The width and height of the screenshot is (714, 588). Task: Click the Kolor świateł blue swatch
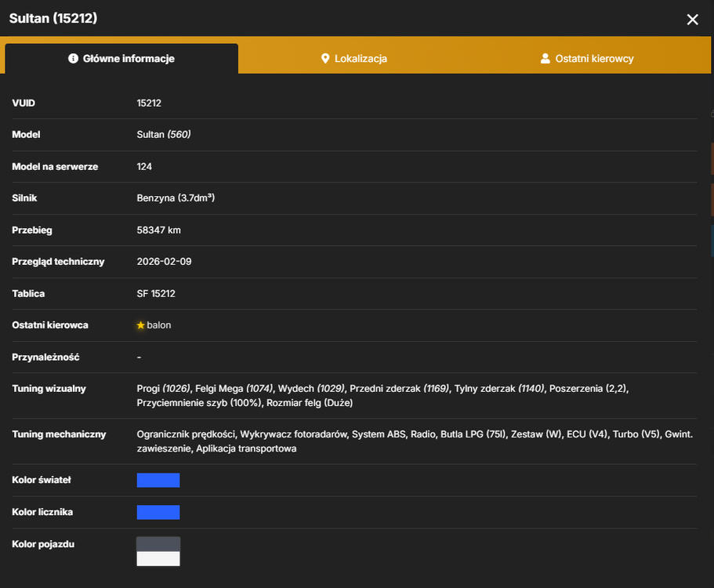[x=158, y=480]
